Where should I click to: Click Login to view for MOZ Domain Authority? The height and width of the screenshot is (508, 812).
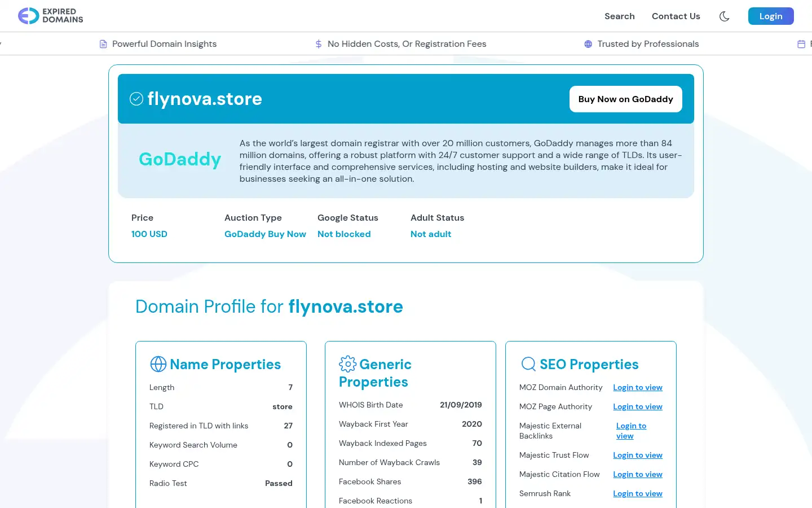pos(638,388)
